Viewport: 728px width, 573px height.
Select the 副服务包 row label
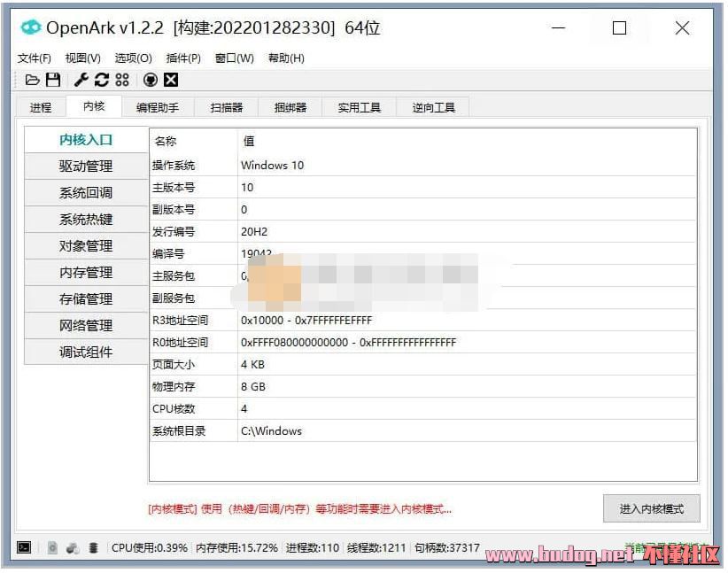[174, 298]
